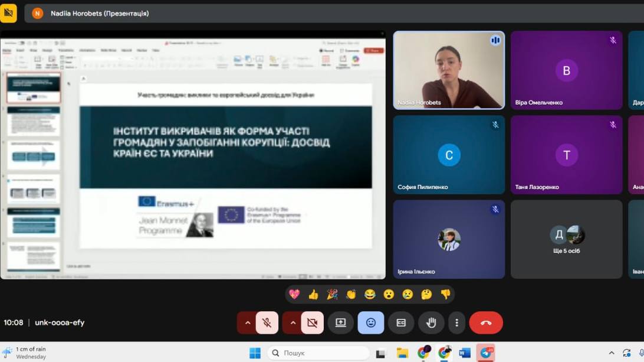644x362 pixels.
Task: Open Word from the taskbar
Action: [465, 353]
